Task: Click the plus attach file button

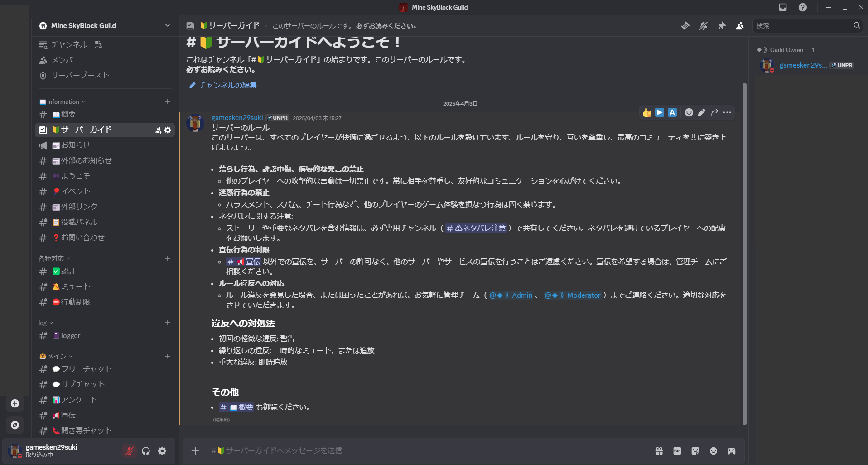Action: click(195, 451)
